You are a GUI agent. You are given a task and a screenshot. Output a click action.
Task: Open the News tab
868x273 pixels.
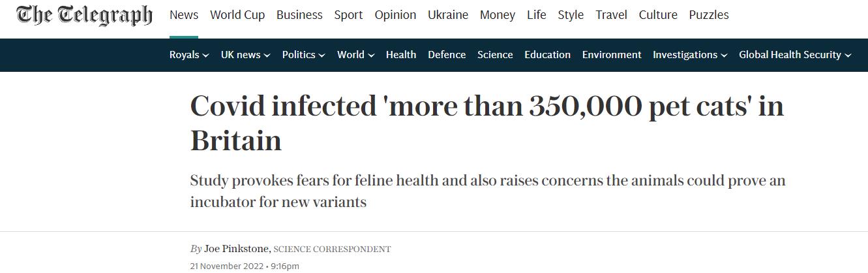(x=184, y=15)
